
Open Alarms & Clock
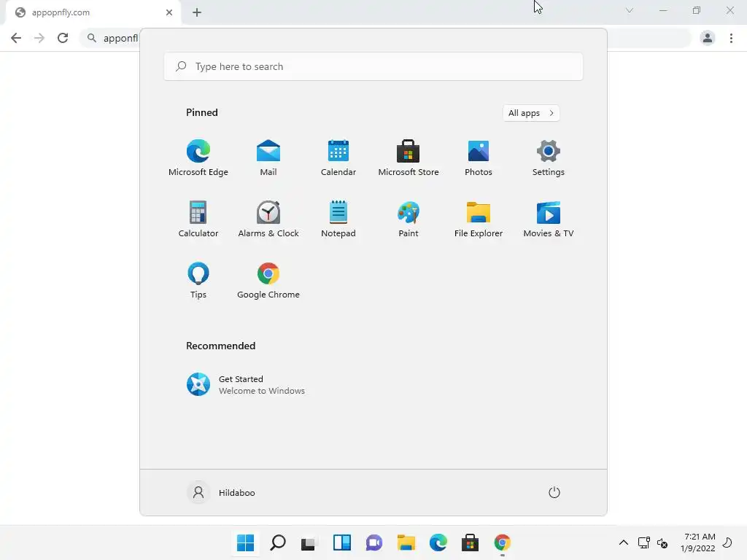tap(268, 219)
